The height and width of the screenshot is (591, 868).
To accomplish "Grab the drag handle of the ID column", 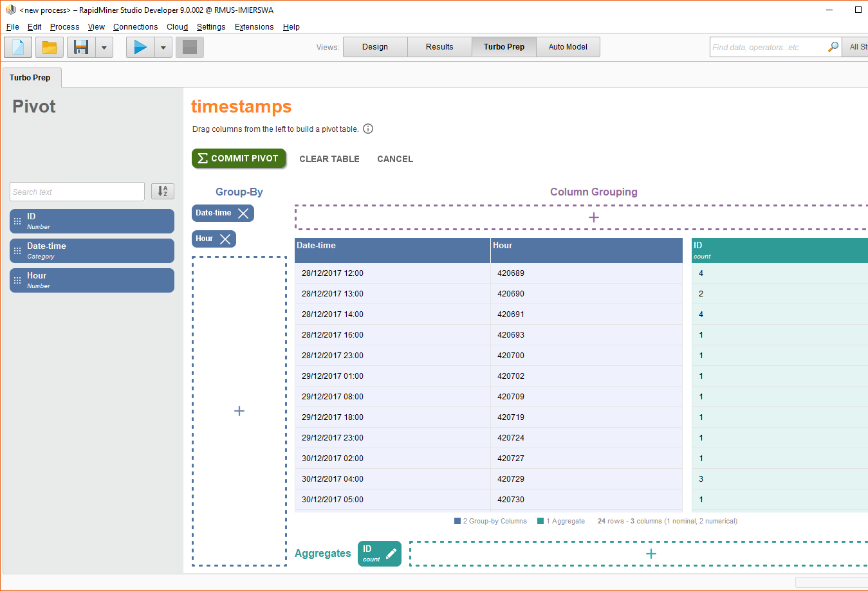I will 17,221.
